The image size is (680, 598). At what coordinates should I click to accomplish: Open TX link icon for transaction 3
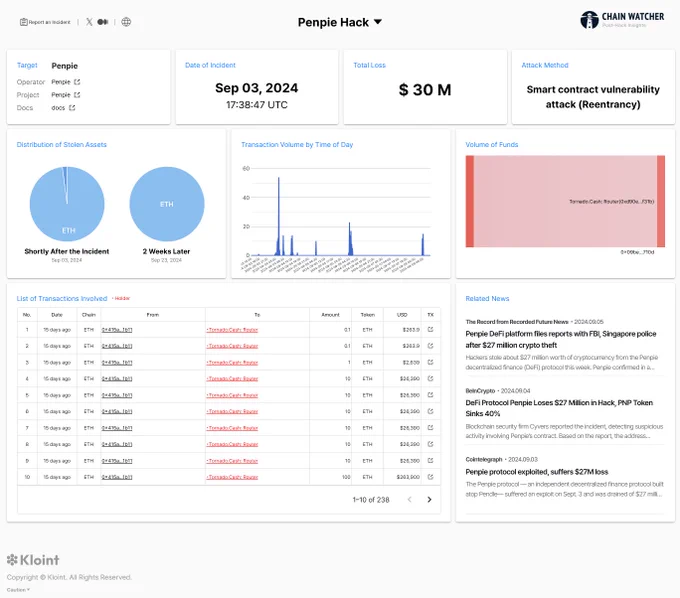click(430, 362)
